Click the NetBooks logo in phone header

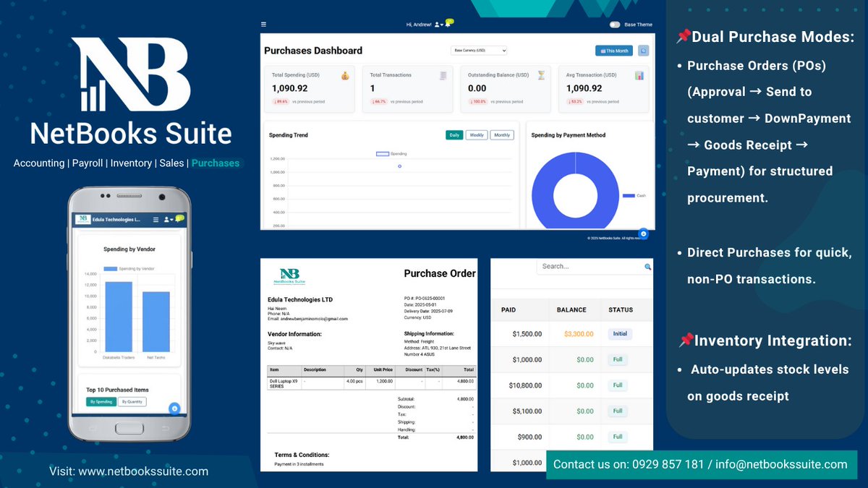tap(82, 219)
